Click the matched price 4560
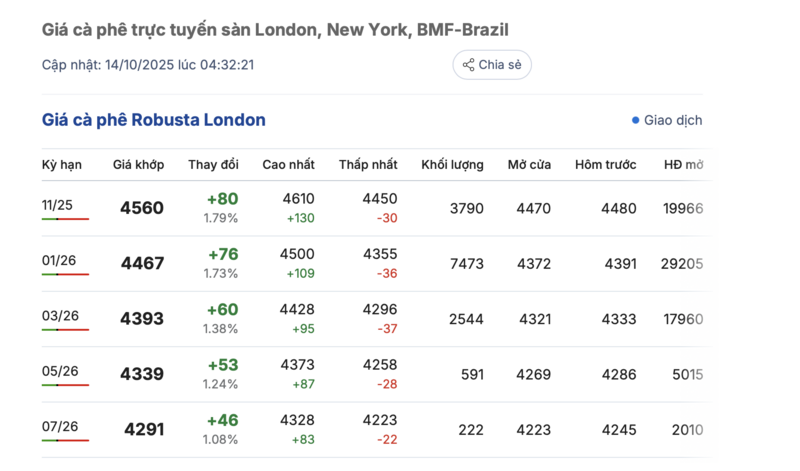This screenshot has height=471, width=800. click(142, 208)
